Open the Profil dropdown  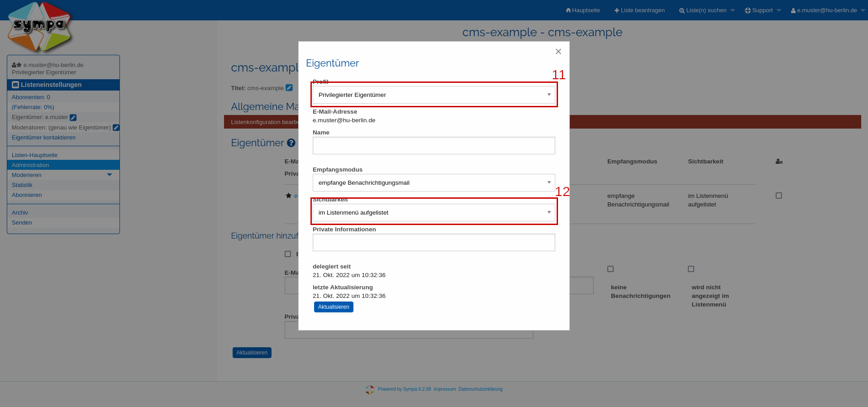point(434,95)
